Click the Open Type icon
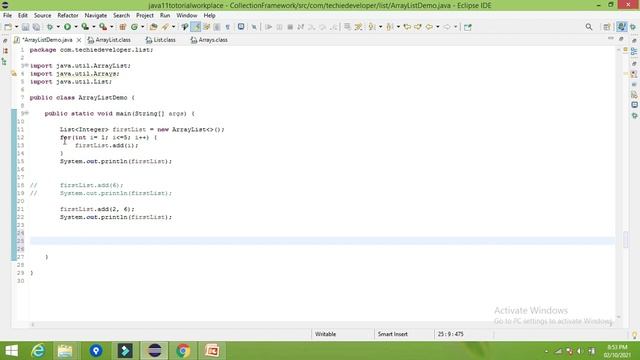640x360 pixels. point(153,27)
